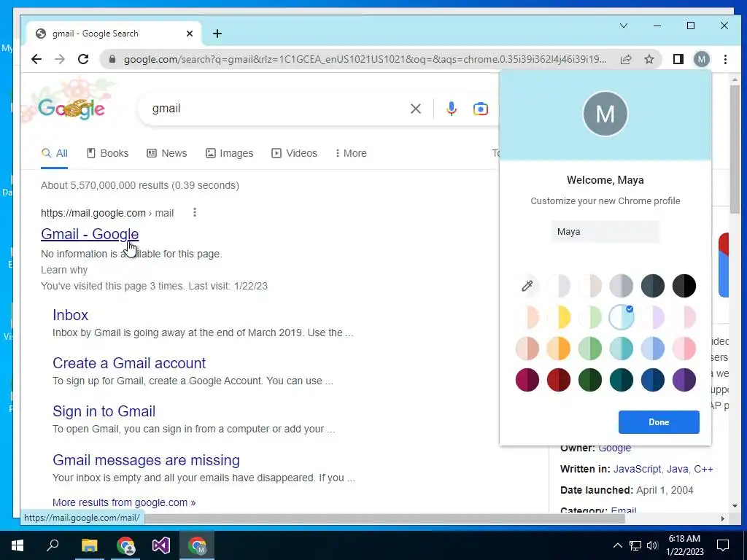This screenshot has width=747, height=560.
Task: Click the volume speaker tray icon
Action: [652, 545]
